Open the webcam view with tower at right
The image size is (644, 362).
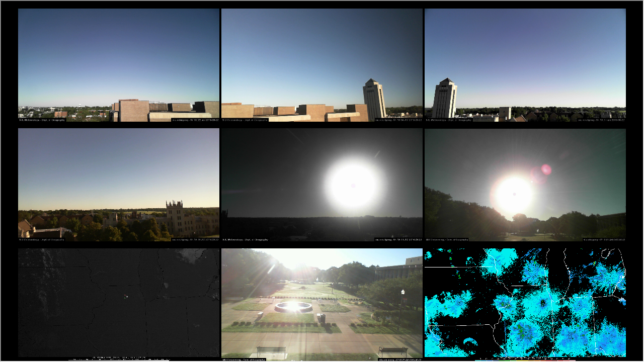pyautogui.click(x=322, y=65)
